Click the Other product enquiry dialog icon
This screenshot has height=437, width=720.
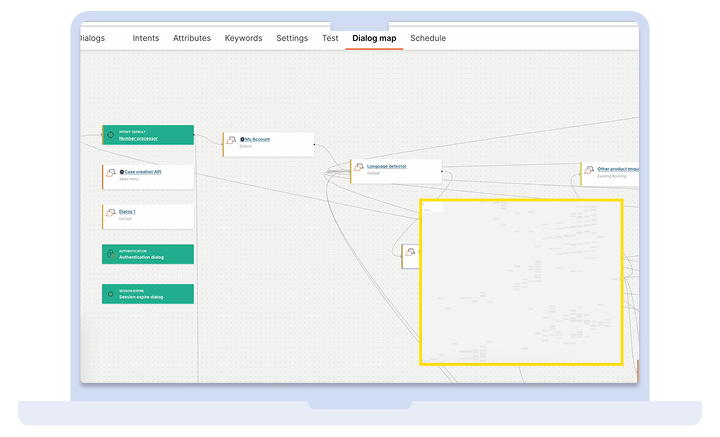coord(589,172)
